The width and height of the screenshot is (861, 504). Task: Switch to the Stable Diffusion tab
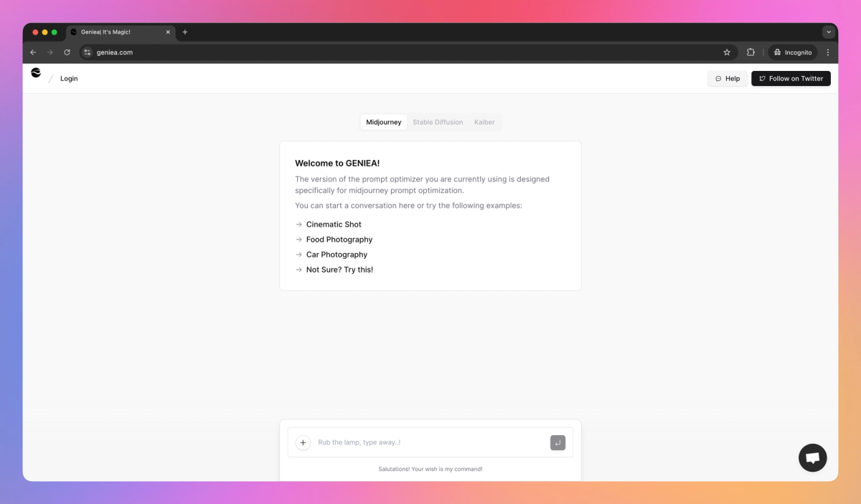[x=438, y=122]
